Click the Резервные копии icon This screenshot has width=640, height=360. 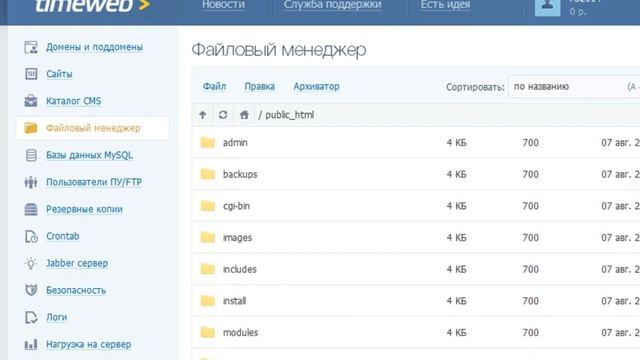[x=31, y=209]
